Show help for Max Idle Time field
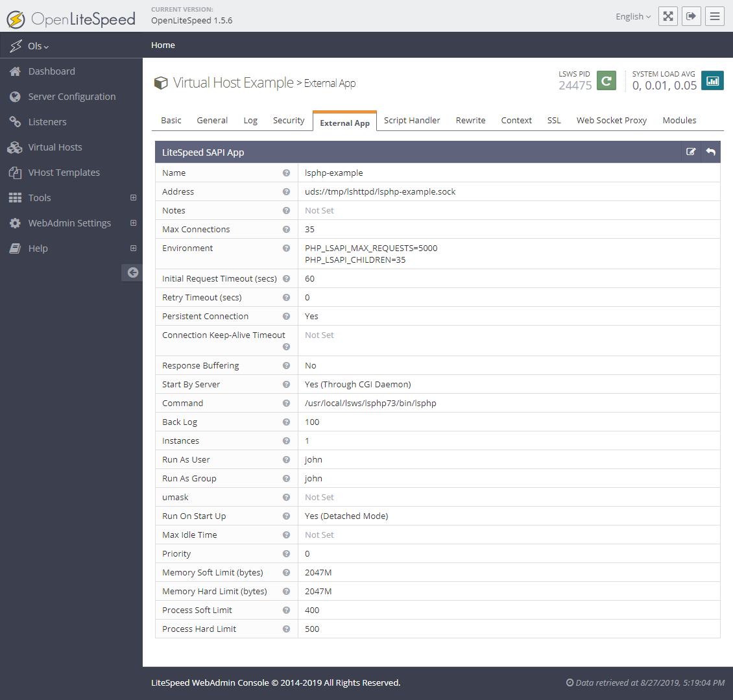 click(x=286, y=535)
